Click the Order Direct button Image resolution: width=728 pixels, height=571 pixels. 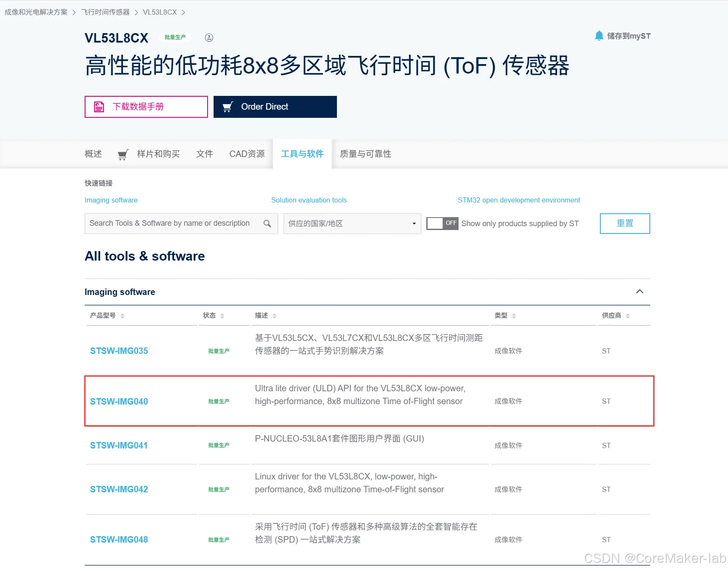click(275, 107)
